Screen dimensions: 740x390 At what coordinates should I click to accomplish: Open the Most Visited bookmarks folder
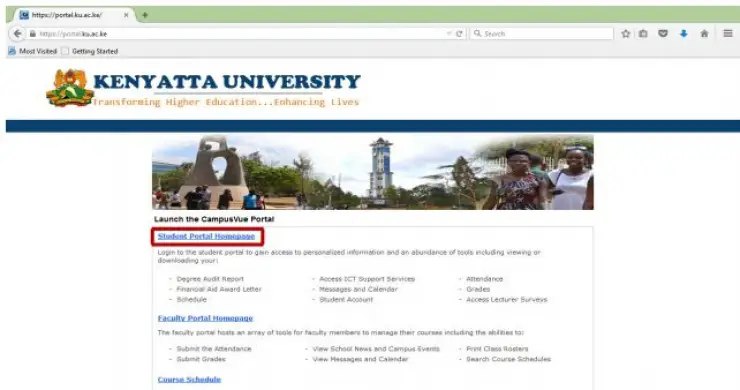click(x=33, y=51)
